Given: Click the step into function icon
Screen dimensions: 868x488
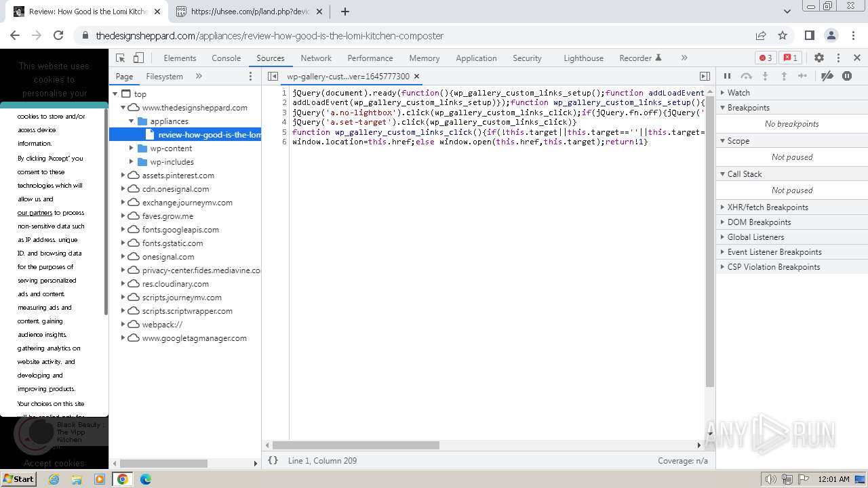Looking at the screenshot, I should pyautogui.click(x=765, y=77).
